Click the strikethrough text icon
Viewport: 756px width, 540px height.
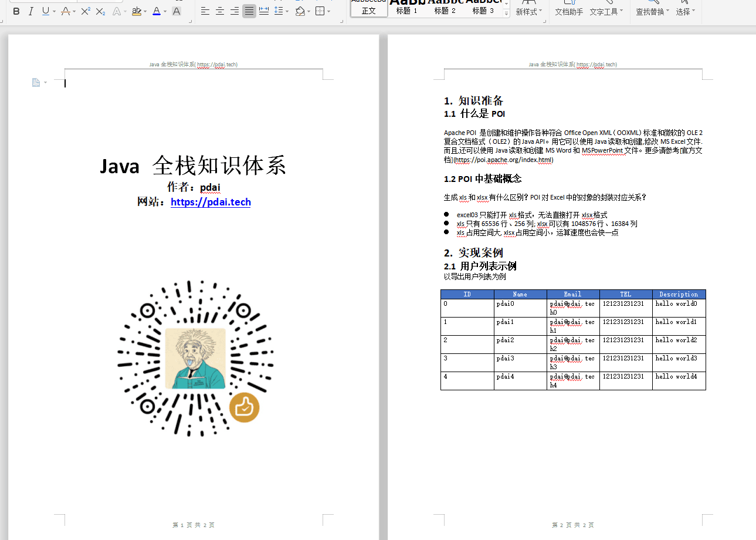(65, 11)
